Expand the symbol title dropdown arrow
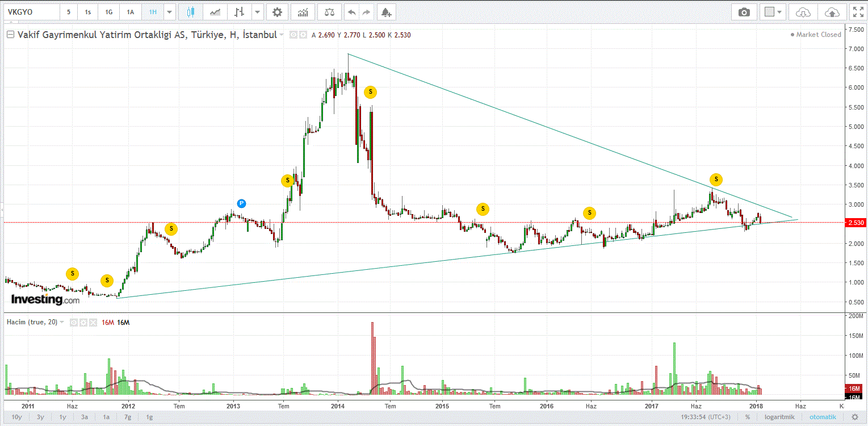This screenshot has height=426, width=868. click(x=282, y=35)
